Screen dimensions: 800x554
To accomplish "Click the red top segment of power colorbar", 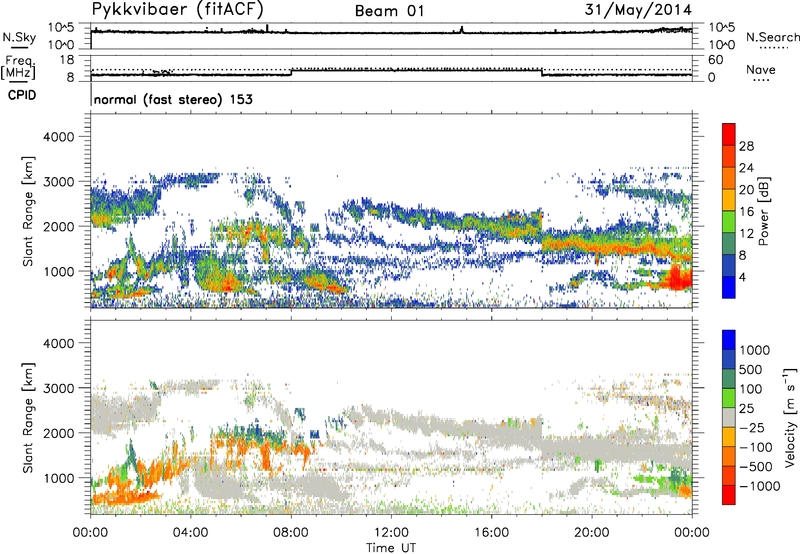I will 729,134.
